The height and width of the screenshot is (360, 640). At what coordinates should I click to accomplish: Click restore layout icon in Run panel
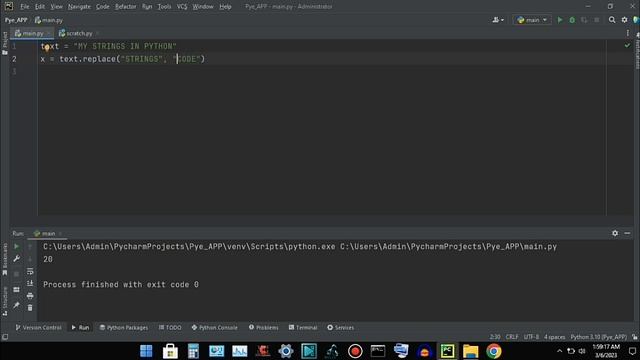click(x=16, y=289)
